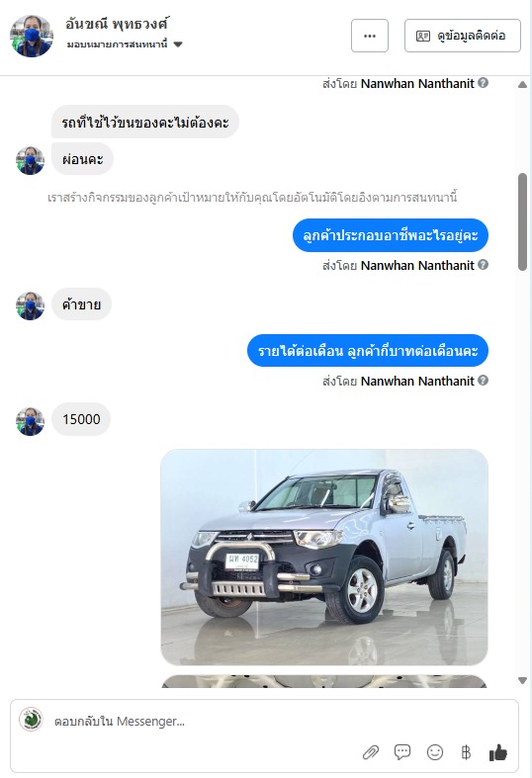Click help icon under the monthly income question
Image resolution: width=532 pixels, height=778 pixels.
pyautogui.click(x=483, y=380)
